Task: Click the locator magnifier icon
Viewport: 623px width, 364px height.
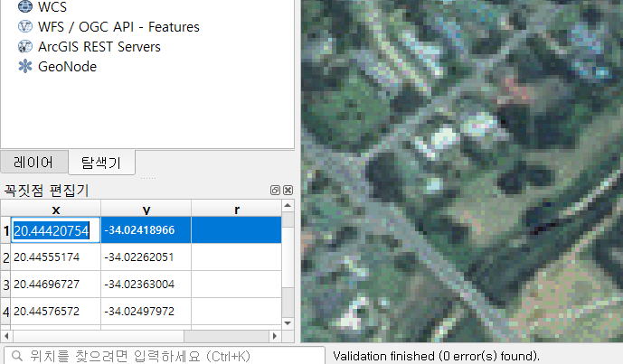Action: tap(16, 356)
